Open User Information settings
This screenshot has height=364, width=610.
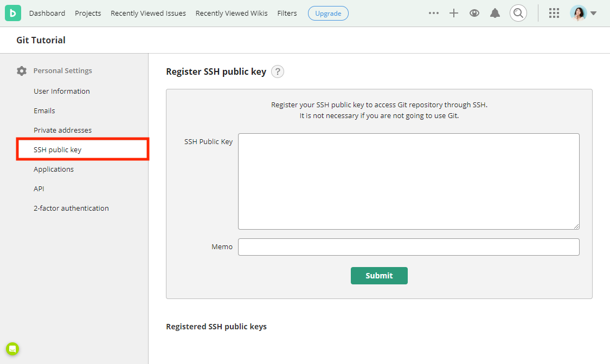(x=62, y=92)
